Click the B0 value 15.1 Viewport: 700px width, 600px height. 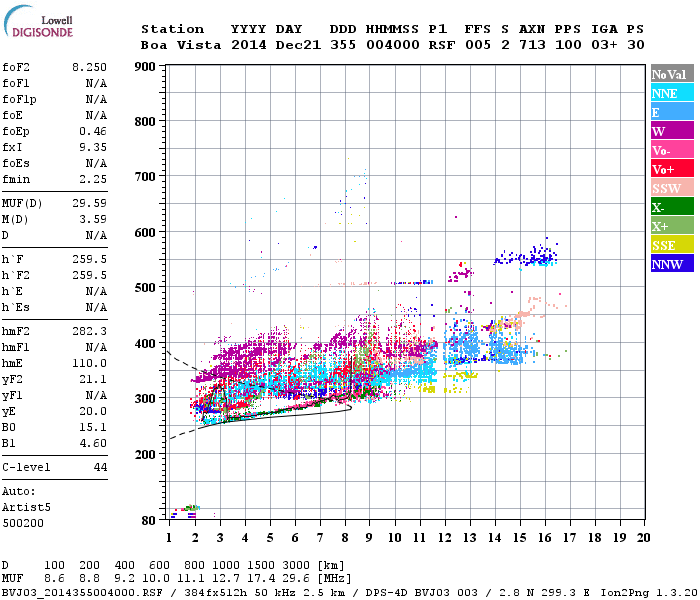click(x=93, y=427)
